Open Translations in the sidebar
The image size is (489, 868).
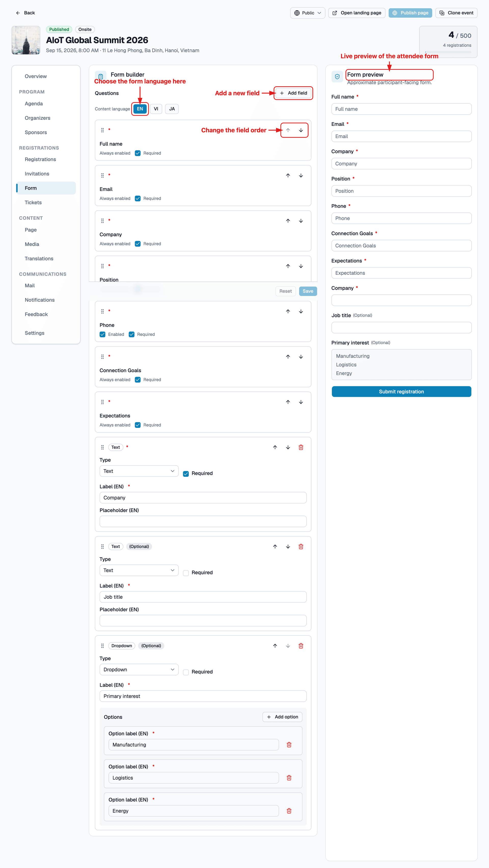(39, 259)
